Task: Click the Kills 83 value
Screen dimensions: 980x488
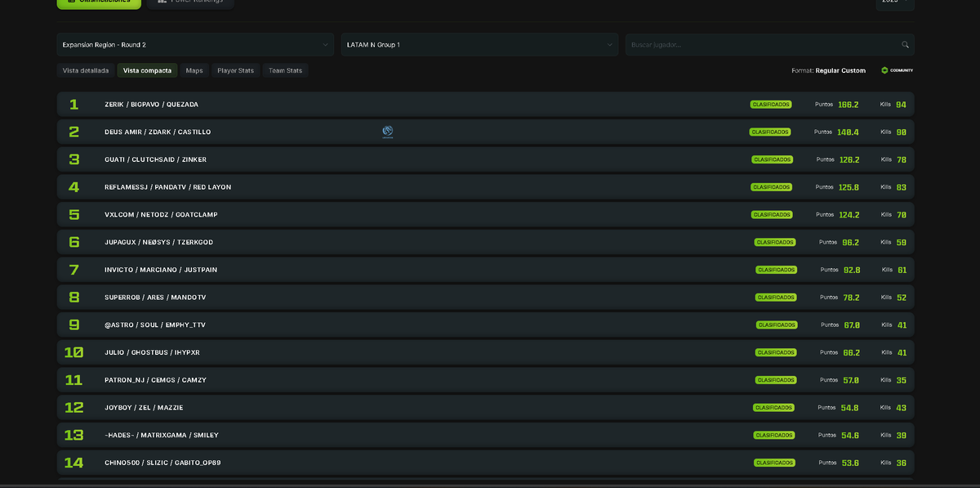Action: [x=902, y=187]
